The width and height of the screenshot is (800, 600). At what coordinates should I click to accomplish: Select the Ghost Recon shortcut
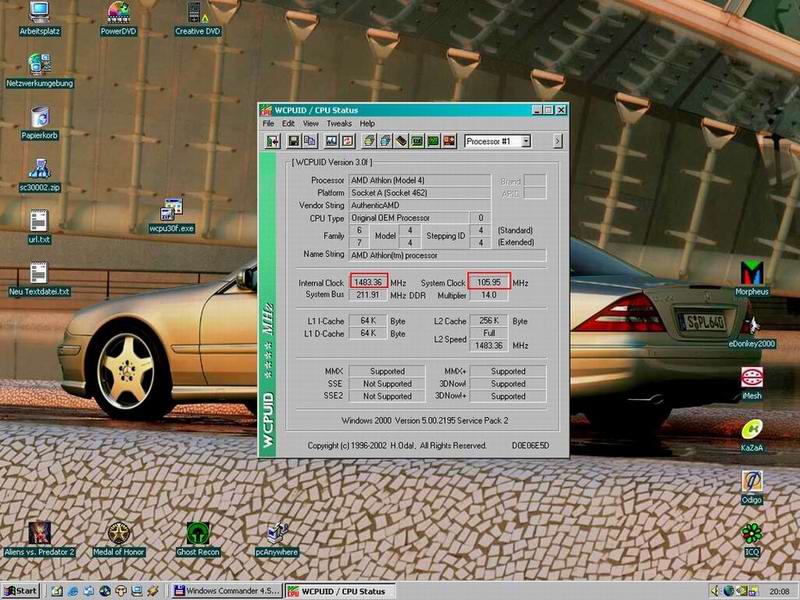(x=198, y=539)
